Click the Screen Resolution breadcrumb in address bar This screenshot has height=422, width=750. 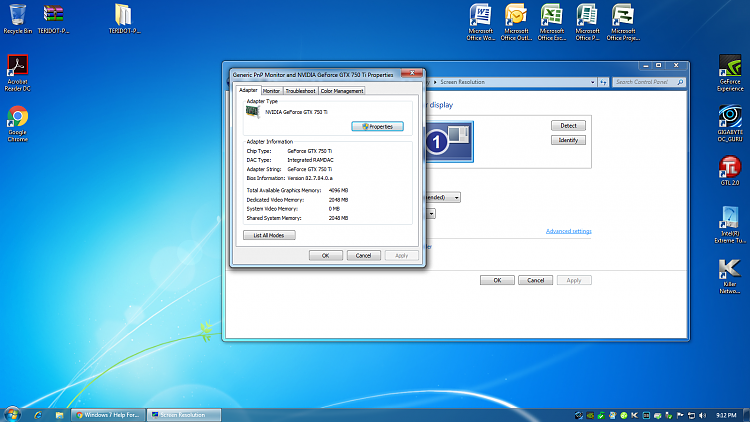462,82
